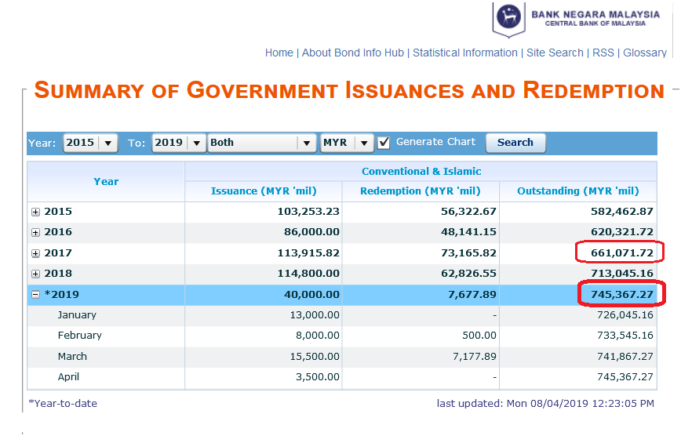Viewport: 681px width, 443px height.
Task: Click the 2019 issuance value 40,000.00
Action: [311, 294]
